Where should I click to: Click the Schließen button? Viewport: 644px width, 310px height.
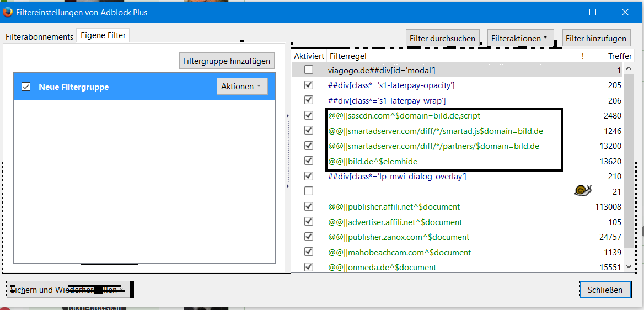604,290
